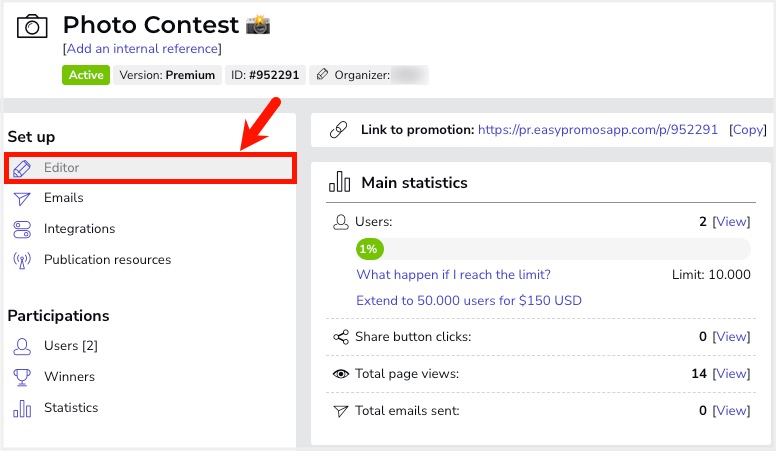Click Extend to 50.000 users offer
This screenshot has height=451, width=776.
[x=469, y=301]
